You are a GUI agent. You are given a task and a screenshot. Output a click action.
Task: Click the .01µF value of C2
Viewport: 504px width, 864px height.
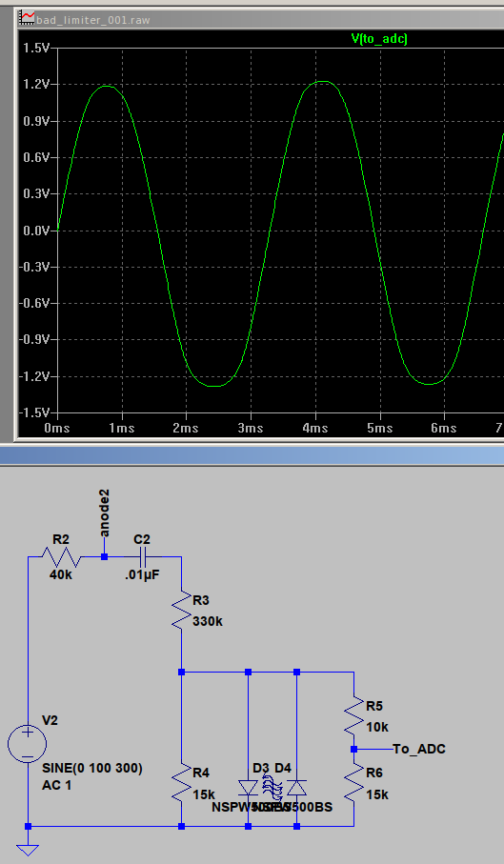pos(142,574)
